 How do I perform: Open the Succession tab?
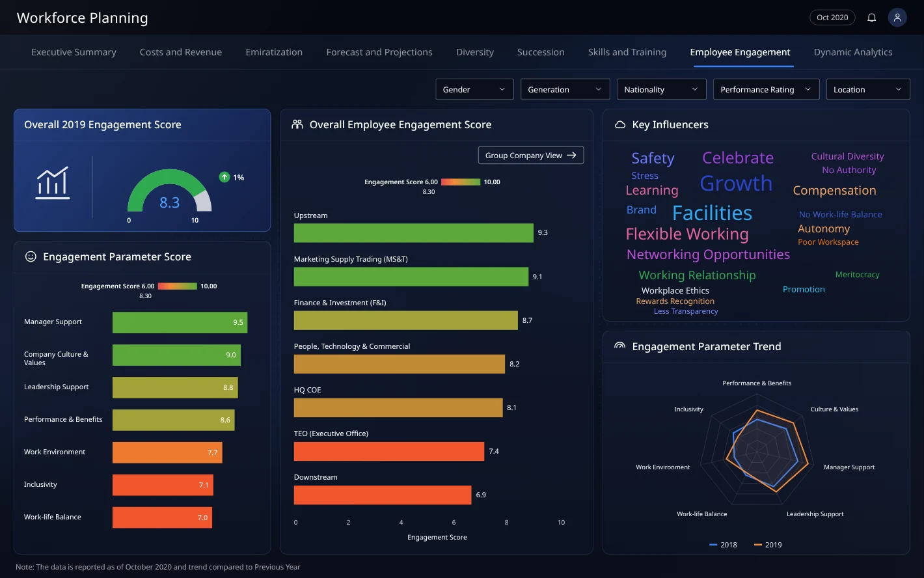[x=541, y=52]
